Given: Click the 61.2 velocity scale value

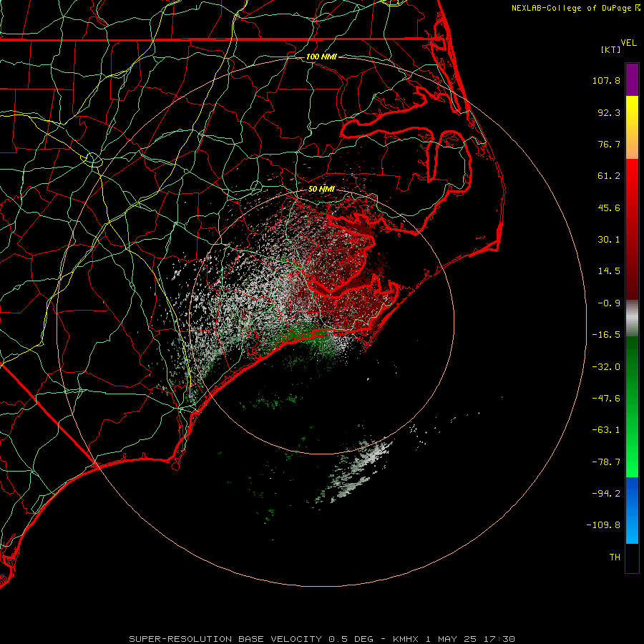Looking at the screenshot, I should click(x=609, y=176).
